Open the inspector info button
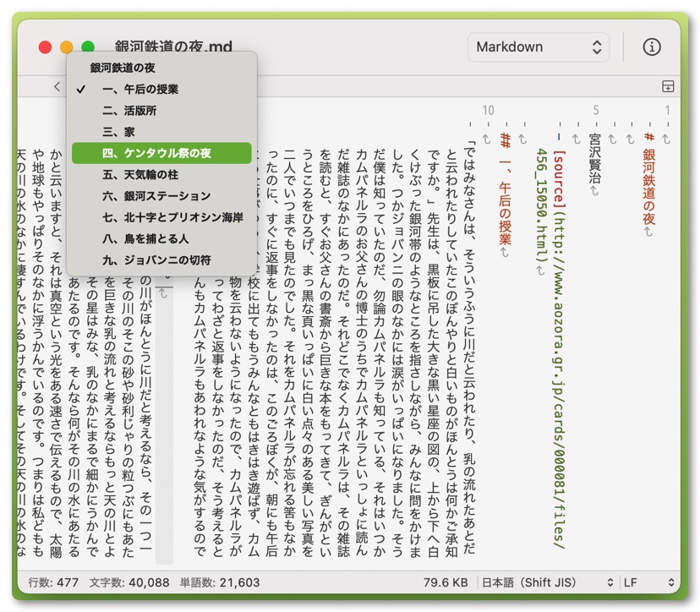The image size is (700, 612). tap(651, 47)
